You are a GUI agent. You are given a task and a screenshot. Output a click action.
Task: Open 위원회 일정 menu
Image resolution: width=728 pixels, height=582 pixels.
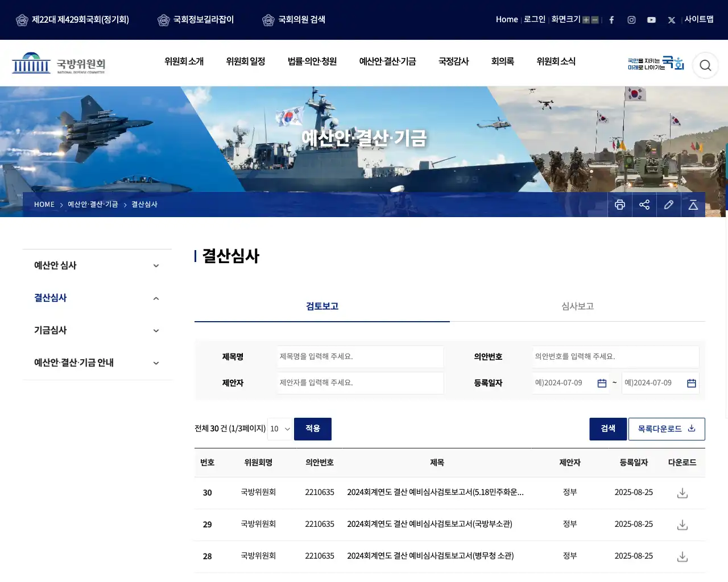[x=246, y=61]
